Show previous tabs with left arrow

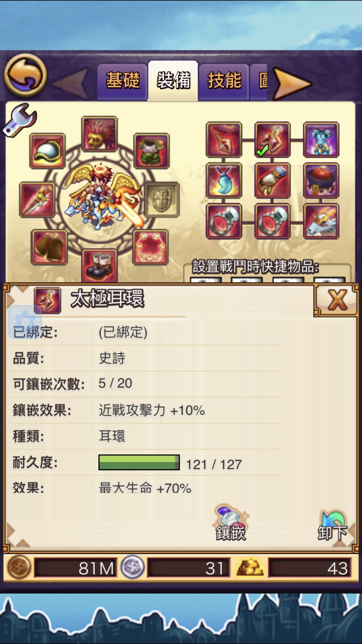tap(71, 84)
